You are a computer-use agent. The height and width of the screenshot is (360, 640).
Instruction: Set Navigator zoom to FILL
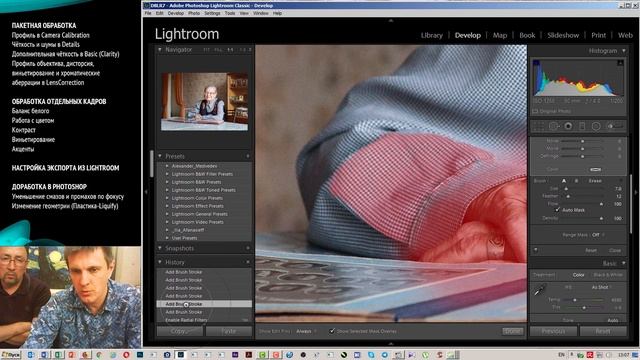pyautogui.click(x=218, y=50)
